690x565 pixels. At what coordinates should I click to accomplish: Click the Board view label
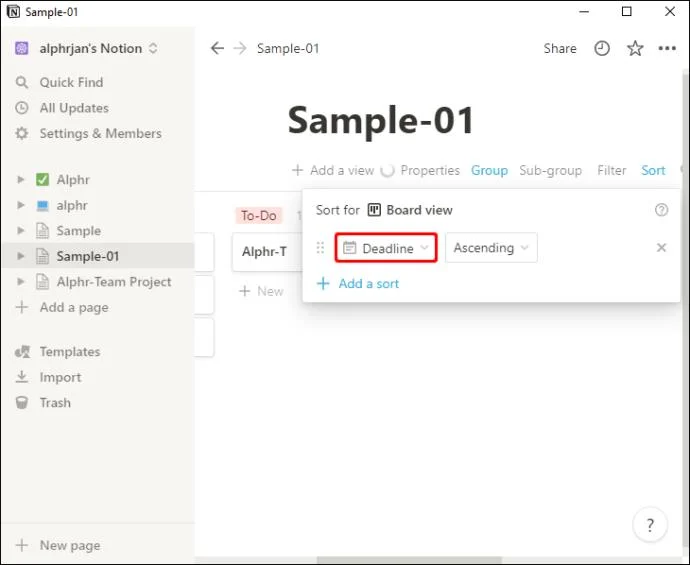pyautogui.click(x=419, y=210)
